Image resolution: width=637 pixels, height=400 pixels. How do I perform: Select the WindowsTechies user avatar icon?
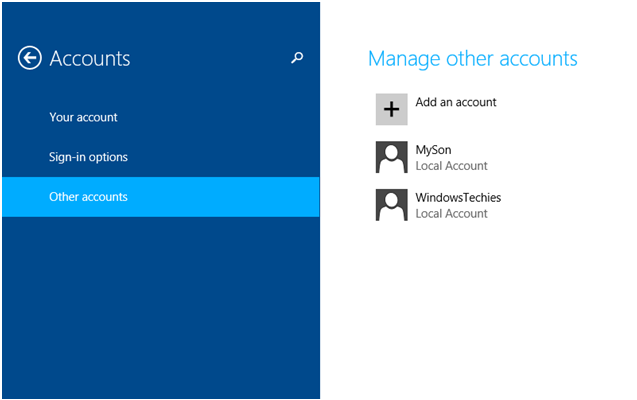[391, 205]
